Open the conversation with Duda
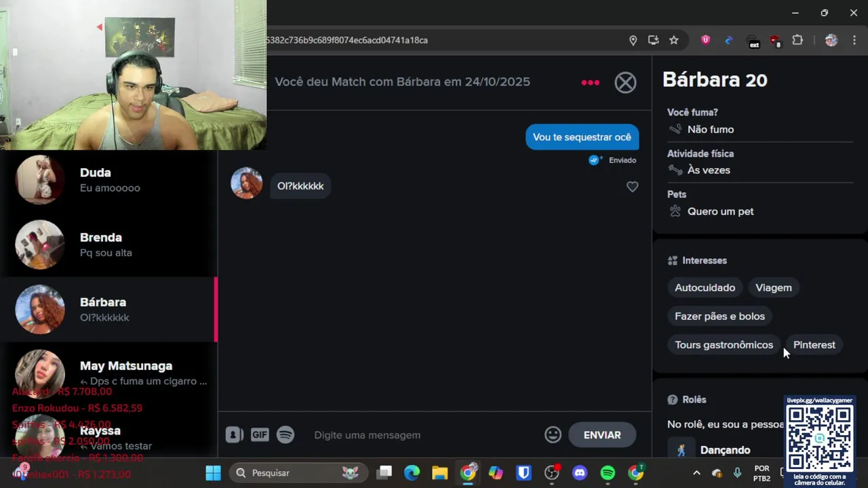 click(108, 180)
